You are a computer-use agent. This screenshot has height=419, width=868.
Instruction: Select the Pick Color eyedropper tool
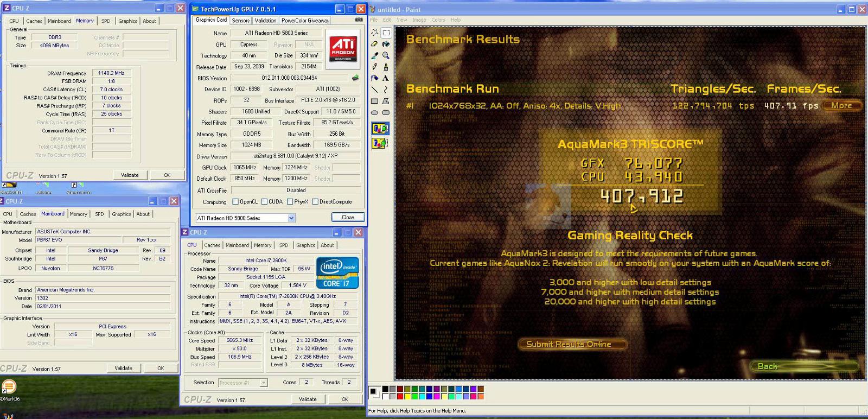coord(374,55)
